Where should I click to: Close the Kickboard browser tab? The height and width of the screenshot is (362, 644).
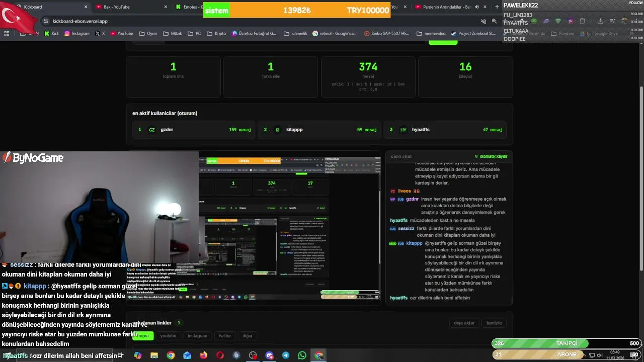[86, 7]
